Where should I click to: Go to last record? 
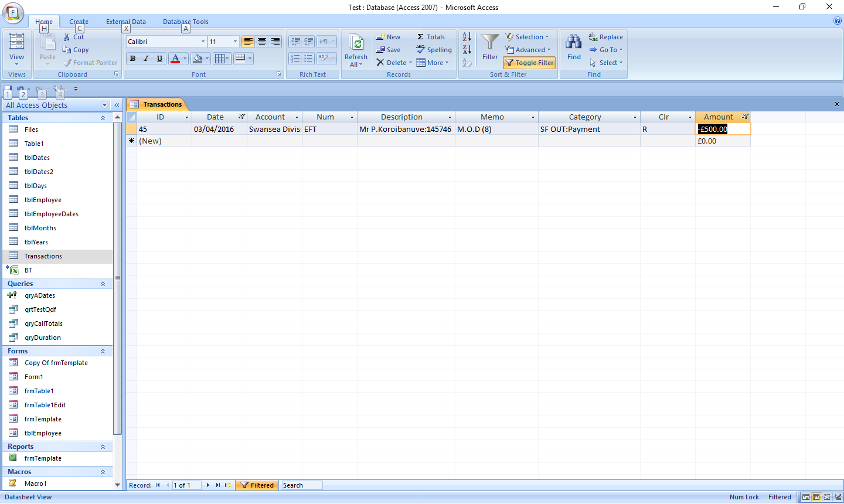217,485
